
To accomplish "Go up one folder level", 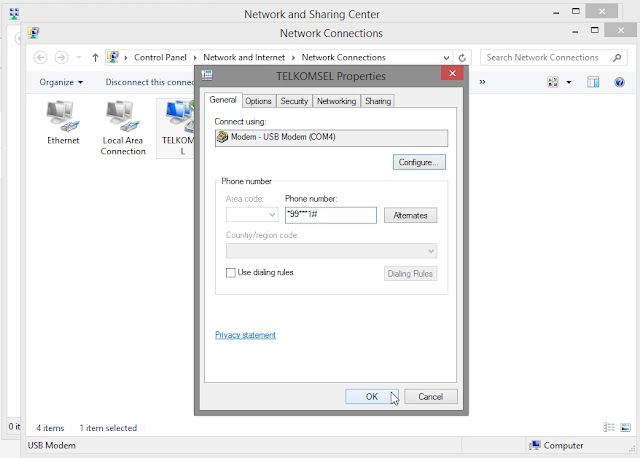I will 95,58.
